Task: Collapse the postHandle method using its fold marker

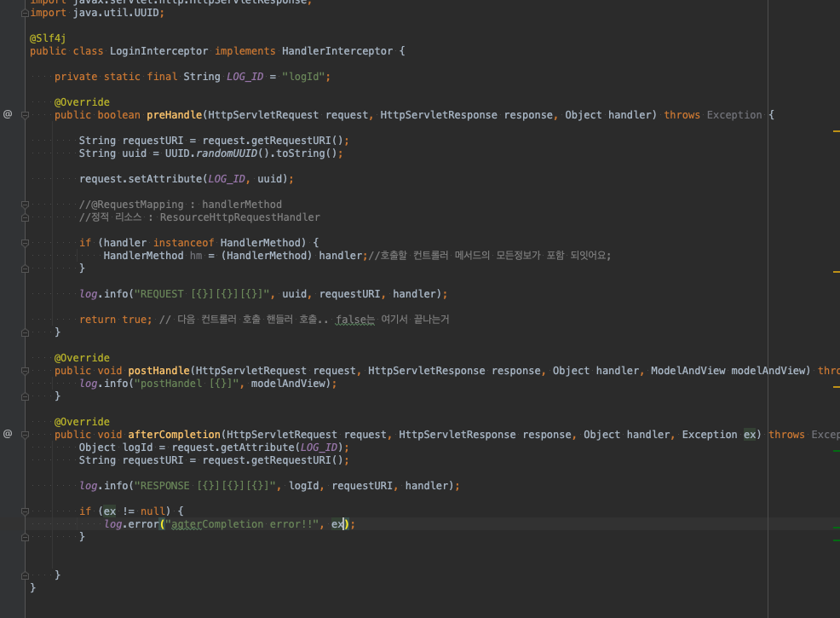Action: point(25,370)
